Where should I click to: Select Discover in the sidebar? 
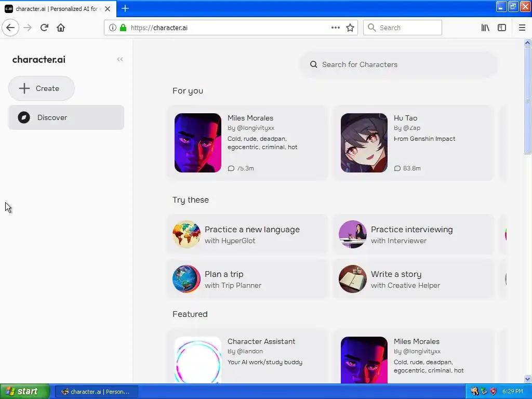[66, 117]
